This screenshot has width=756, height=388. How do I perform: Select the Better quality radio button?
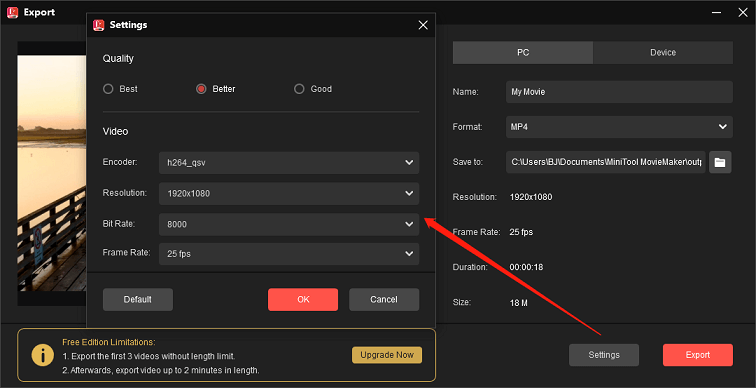click(x=201, y=89)
